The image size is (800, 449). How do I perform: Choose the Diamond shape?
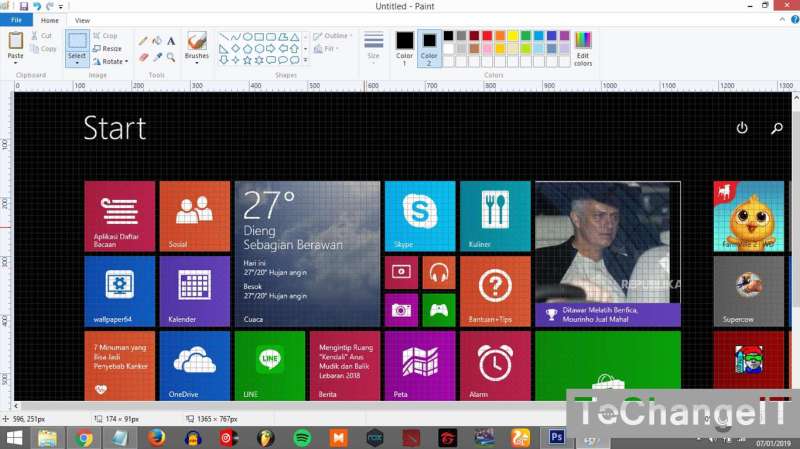click(235, 49)
